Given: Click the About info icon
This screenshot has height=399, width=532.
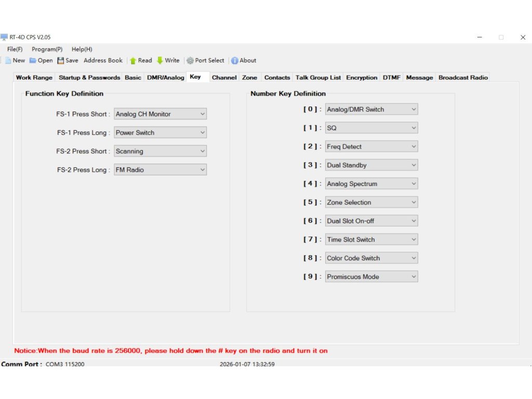Looking at the screenshot, I should pyautogui.click(x=235, y=60).
